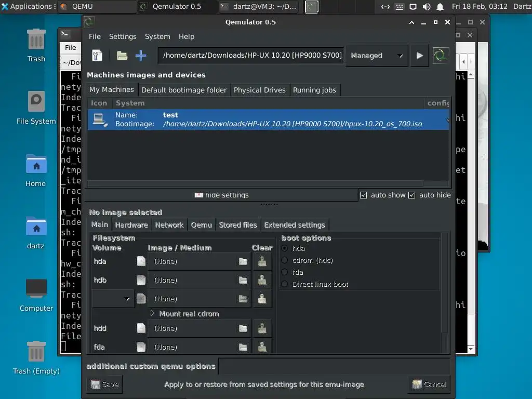The width and height of the screenshot is (532, 399).
Task: Click the keyboard tray icon
Action: point(400,6)
